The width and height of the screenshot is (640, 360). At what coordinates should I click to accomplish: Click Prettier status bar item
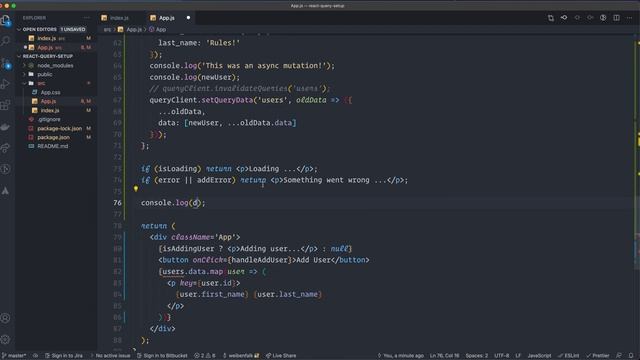click(x=598, y=356)
